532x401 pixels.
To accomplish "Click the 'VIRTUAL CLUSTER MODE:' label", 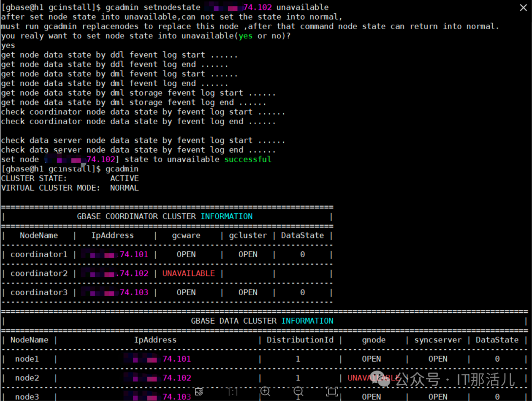I will coord(51,188).
